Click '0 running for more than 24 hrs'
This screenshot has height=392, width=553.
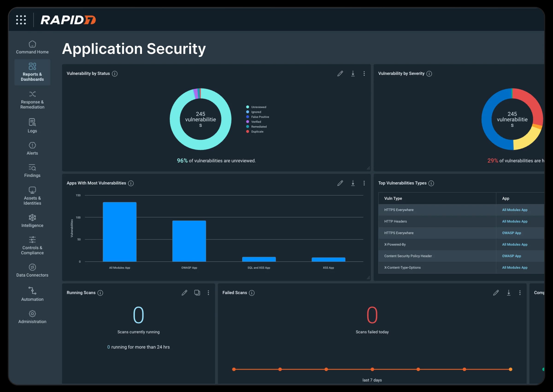point(139,347)
